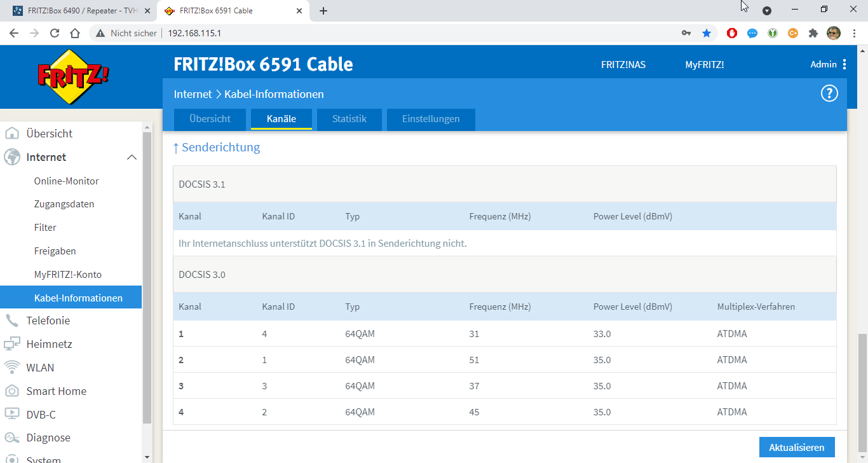The image size is (868, 463).
Task: Open the MyFRITZ! header link
Action: [x=705, y=65]
